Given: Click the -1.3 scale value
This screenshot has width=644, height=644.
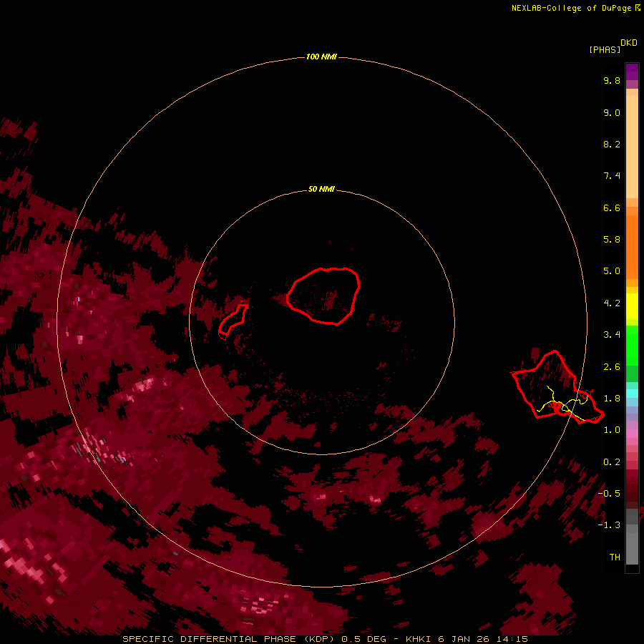Looking at the screenshot, I should 609,525.
